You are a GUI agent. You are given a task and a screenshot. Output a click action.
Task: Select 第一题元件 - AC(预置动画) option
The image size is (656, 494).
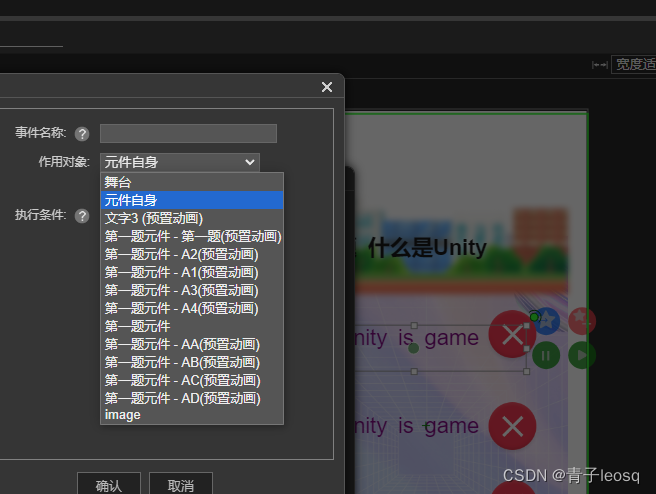(192, 380)
